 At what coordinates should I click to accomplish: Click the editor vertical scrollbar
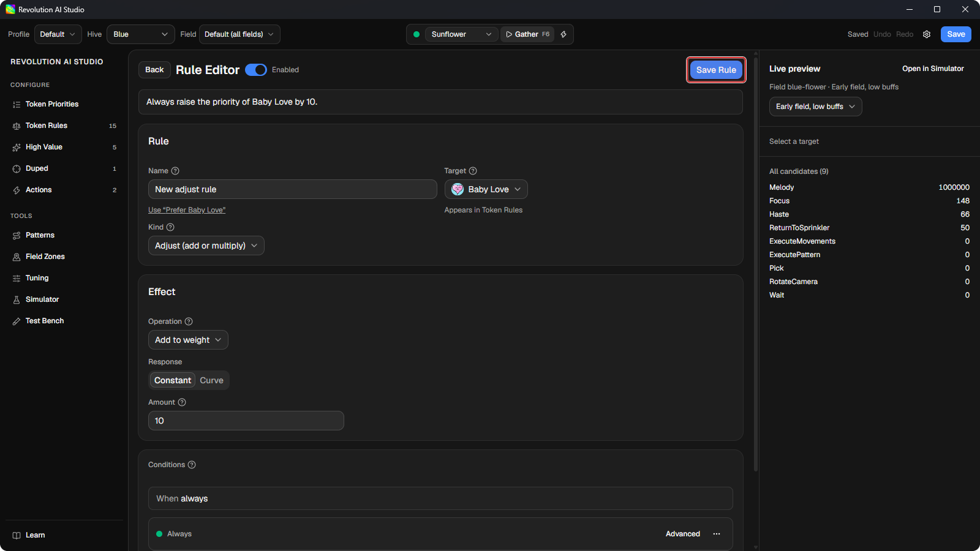756,263
